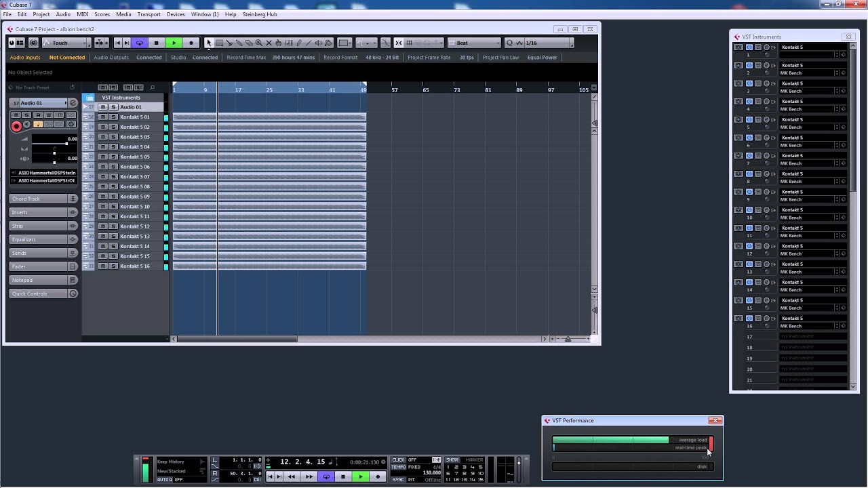The height and width of the screenshot is (488, 868).
Task: Click the TEMPO button in Transport
Action: tap(399, 467)
